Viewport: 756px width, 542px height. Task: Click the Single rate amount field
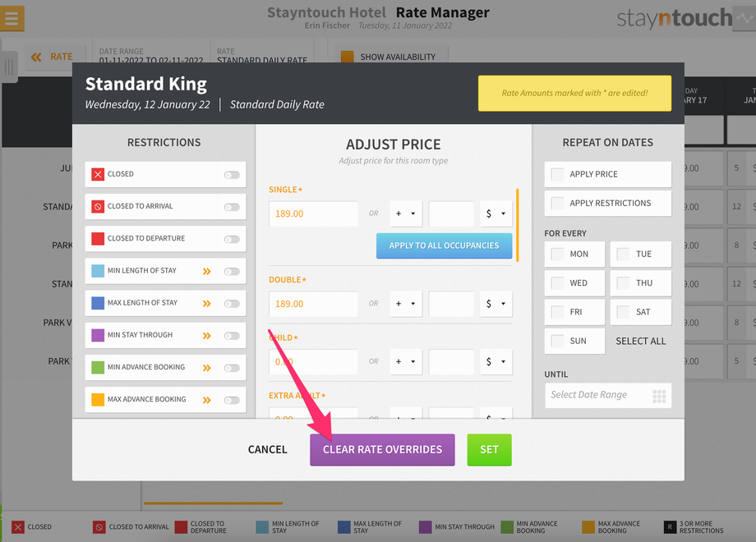click(x=313, y=214)
